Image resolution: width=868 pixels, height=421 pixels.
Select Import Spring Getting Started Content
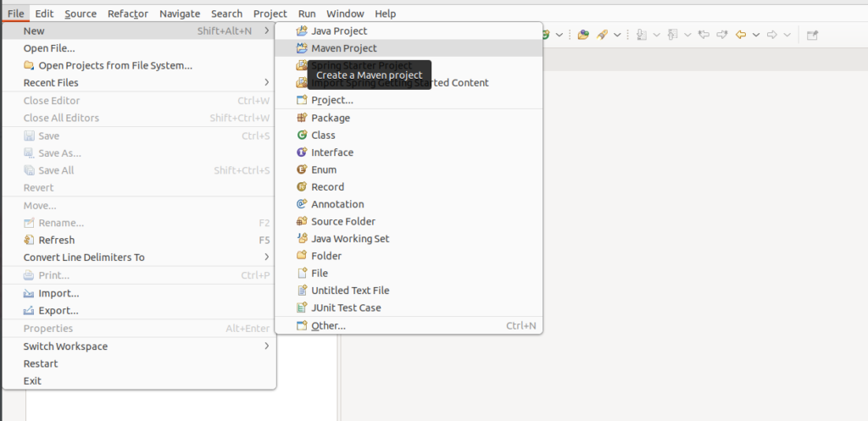tap(409, 83)
